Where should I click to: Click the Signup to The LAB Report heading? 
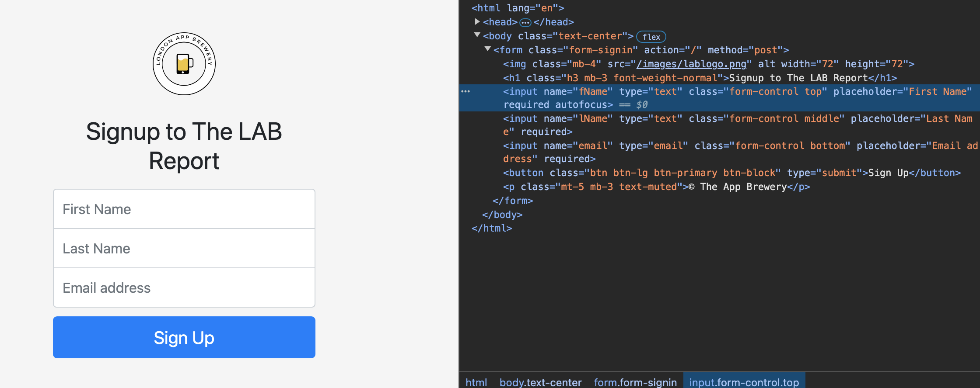pos(184,146)
